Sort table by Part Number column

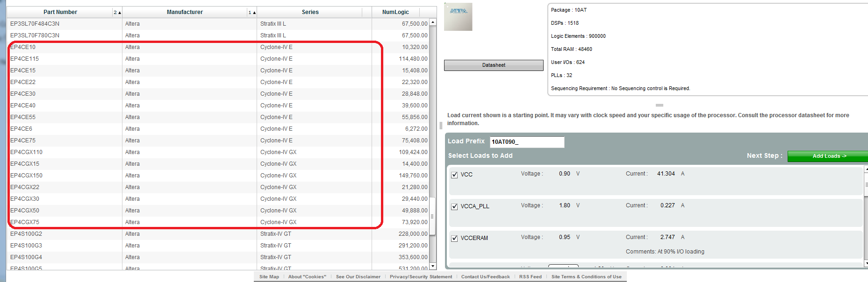[60, 12]
